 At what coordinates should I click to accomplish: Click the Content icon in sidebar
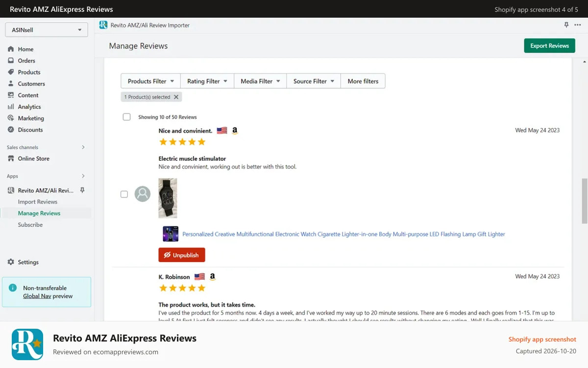coord(11,95)
